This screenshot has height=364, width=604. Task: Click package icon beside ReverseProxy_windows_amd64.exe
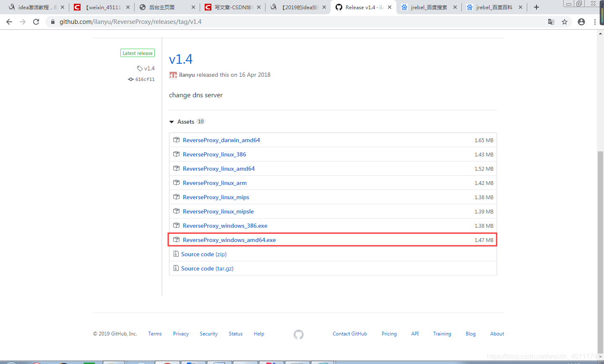177,240
